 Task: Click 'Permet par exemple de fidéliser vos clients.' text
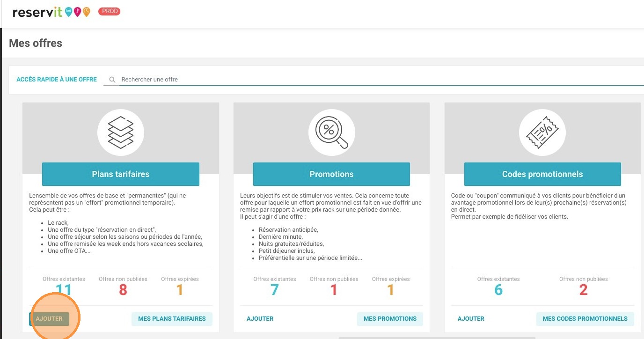coord(510,217)
